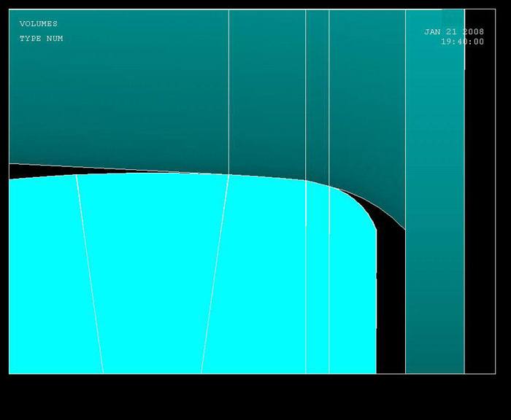Screen dimensions: 511x420
Task: Click the VOLUMES label text
Action: pyautogui.click(x=39, y=24)
